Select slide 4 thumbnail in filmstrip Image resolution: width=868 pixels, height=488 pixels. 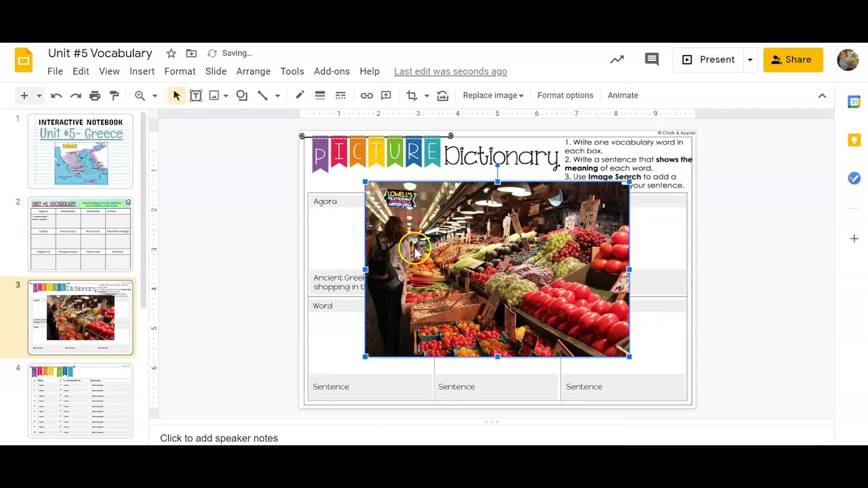(x=81, y=401)
